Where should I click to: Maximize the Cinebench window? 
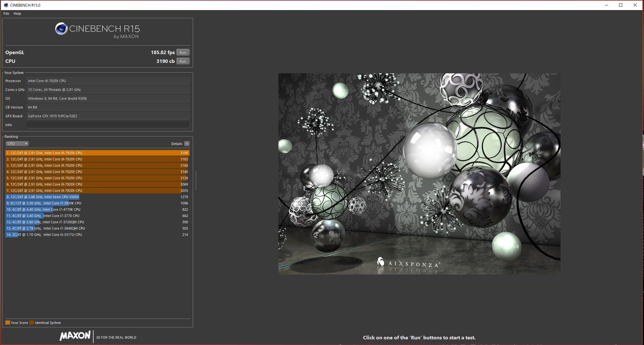pos(621,5)
